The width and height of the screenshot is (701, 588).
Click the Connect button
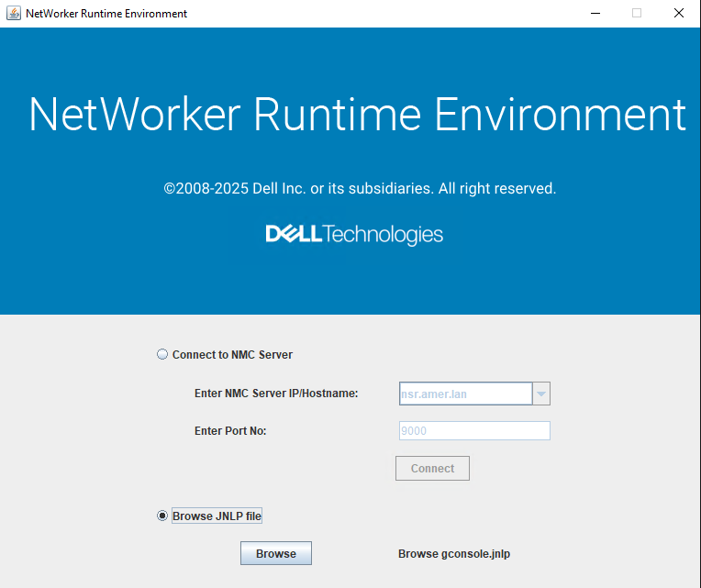click(x=432, y=468)
